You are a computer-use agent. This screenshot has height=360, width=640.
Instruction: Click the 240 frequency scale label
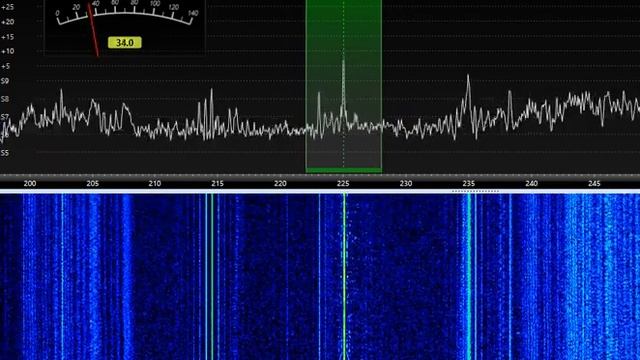(531, 184)
